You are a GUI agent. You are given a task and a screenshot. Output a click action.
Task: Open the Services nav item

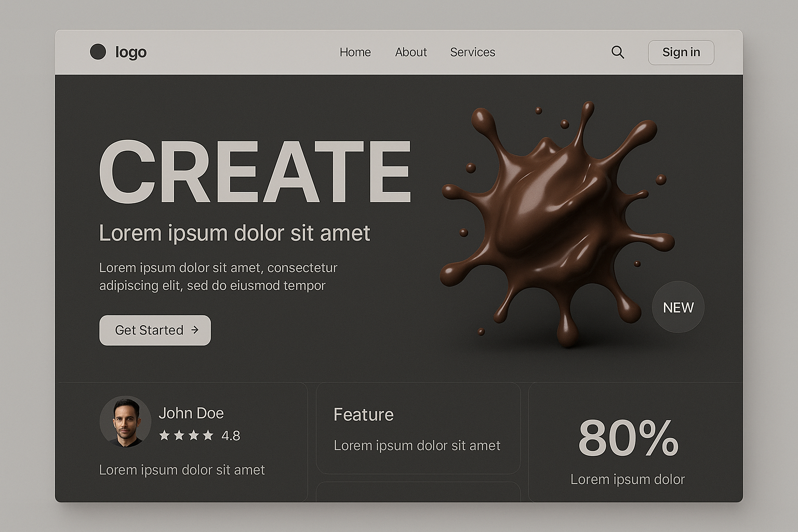coord(472,52)
